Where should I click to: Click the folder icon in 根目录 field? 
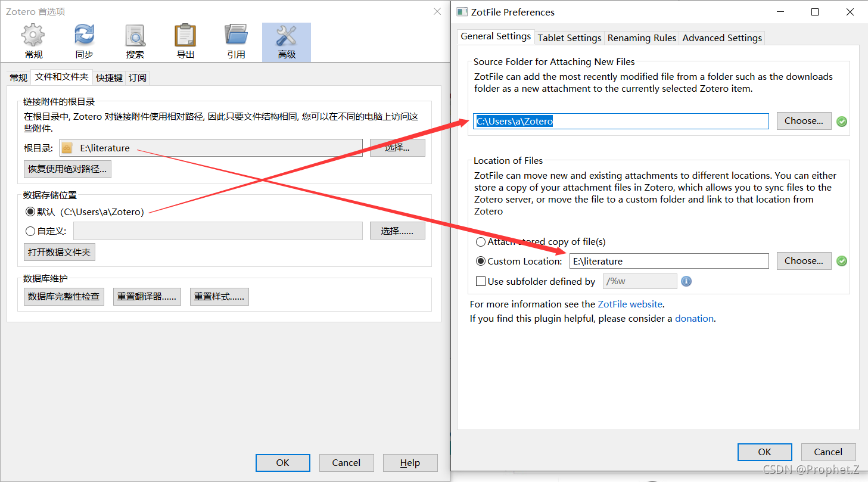coord(67,148)
